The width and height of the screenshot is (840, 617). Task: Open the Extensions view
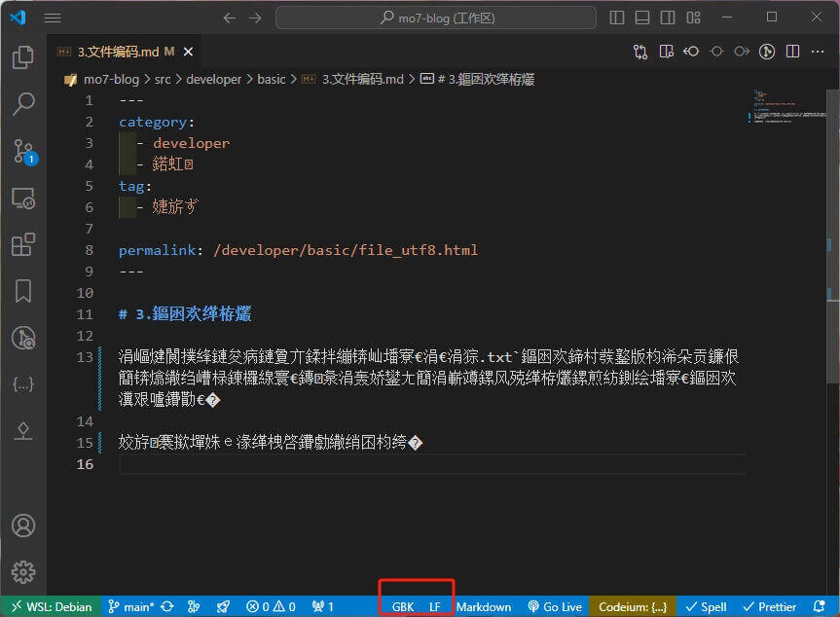click(23, 244)
